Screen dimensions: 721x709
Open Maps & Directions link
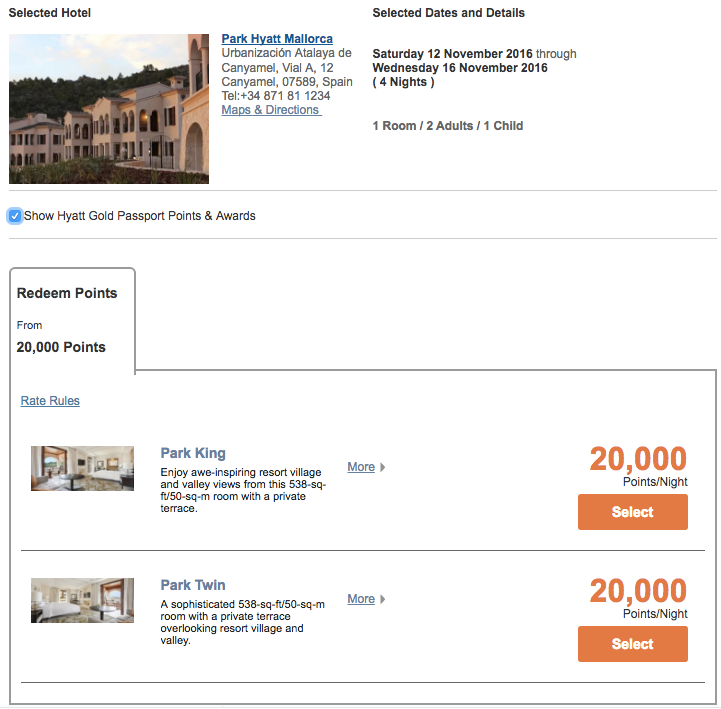coord(271,110)
